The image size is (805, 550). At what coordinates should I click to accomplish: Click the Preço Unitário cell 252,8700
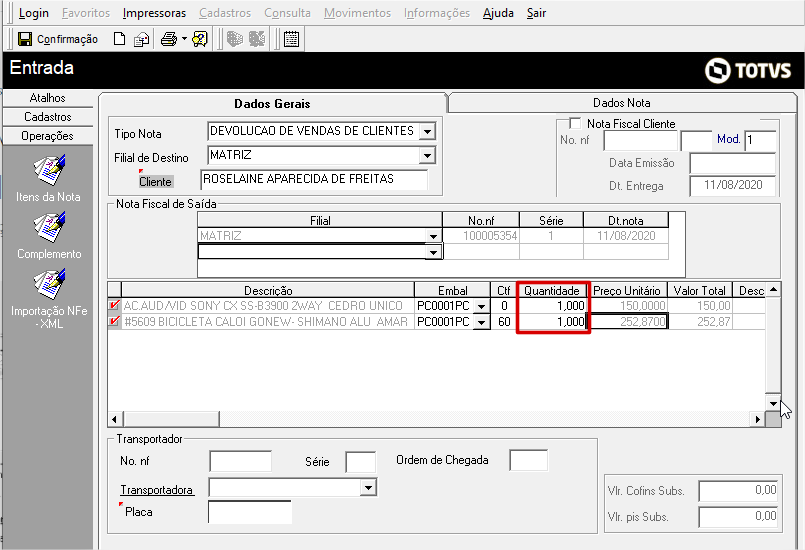pos(628,322)
